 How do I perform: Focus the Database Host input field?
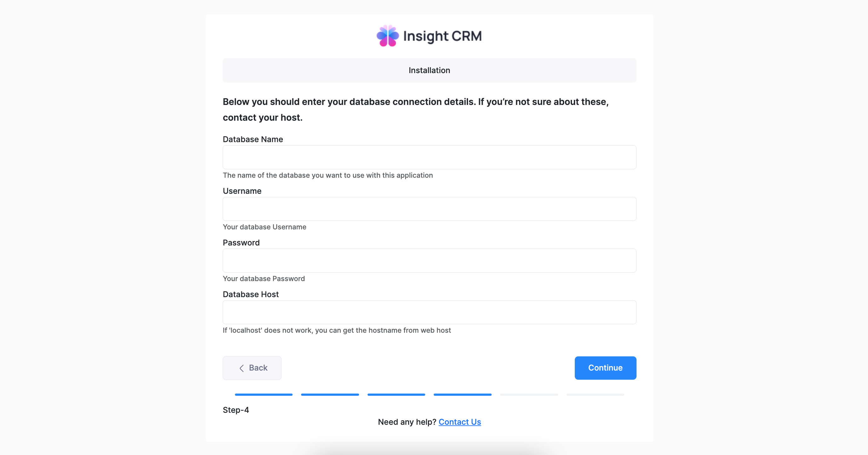[429, 313]
